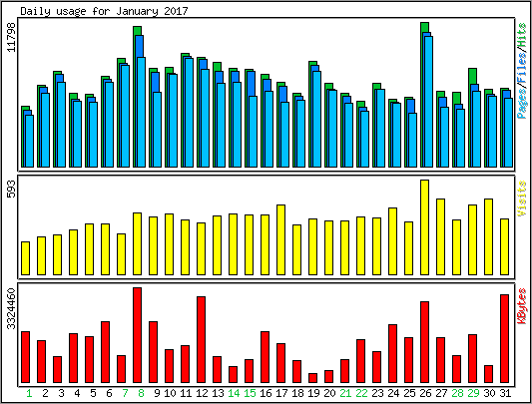The image size is (532, 404).
Task: Click the cyan Pages bar for day 1
Action: pyautogui.click(x=30, y=141)
